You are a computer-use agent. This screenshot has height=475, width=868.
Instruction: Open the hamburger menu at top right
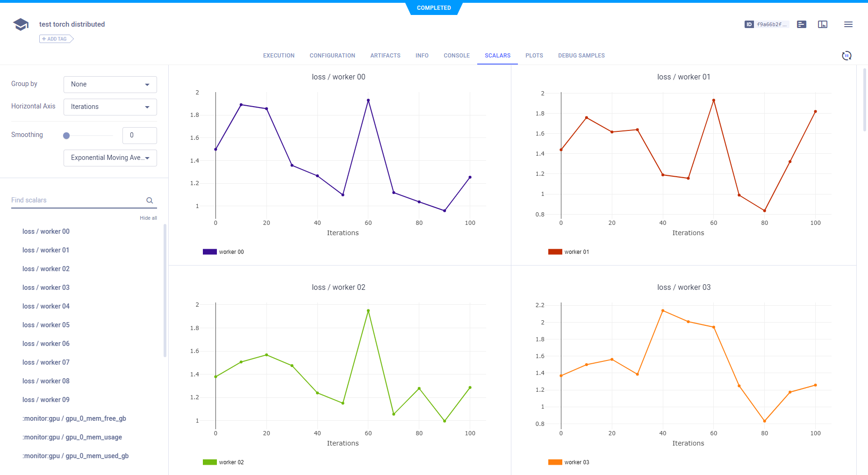point(848,24)
